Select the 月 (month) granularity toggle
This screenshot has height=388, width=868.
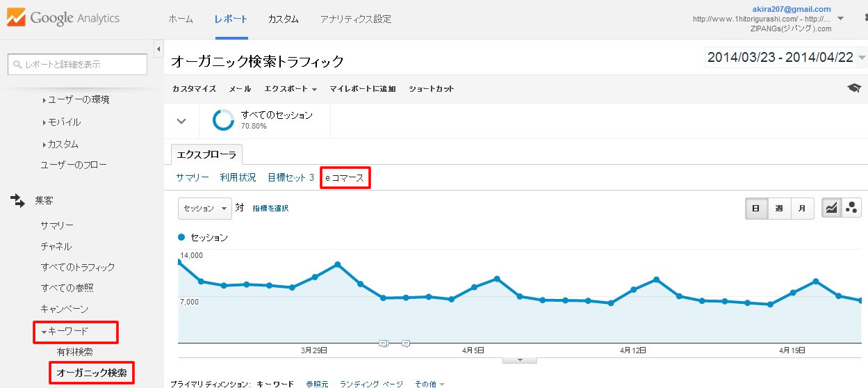802,208
